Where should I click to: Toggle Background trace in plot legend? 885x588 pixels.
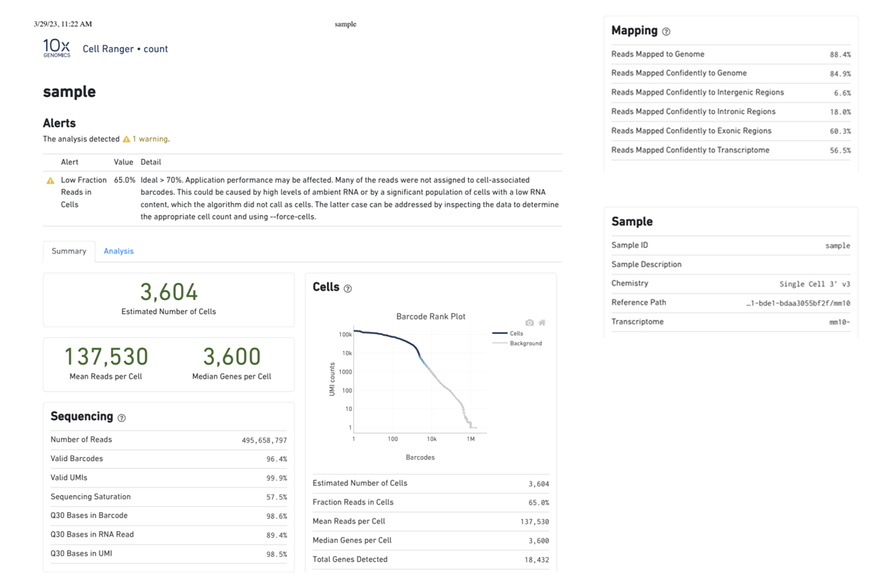(517, 343)
